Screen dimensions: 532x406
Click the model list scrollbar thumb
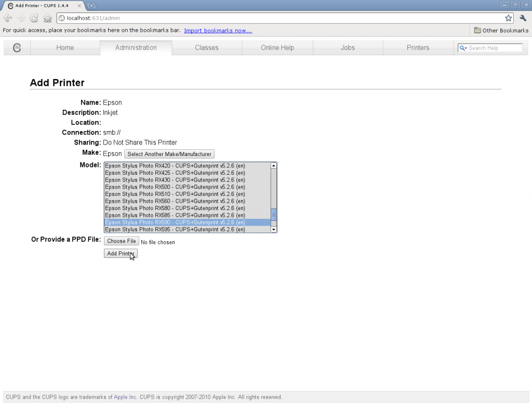click(x=274, y=215)
